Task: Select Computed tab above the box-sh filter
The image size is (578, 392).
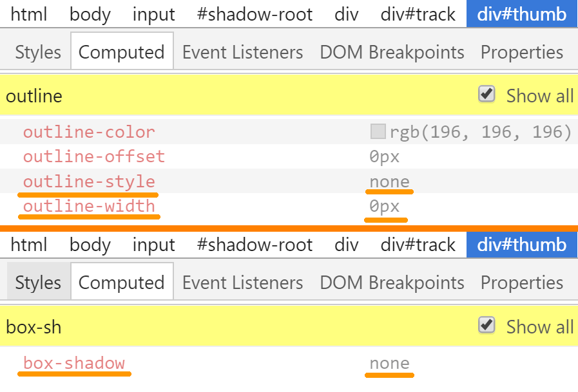Action: coord(122,283)
